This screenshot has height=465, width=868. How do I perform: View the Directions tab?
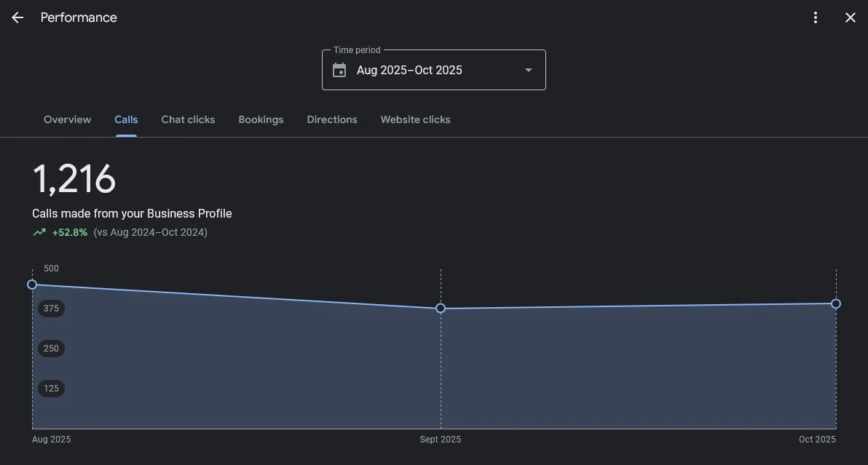[332, 119]
